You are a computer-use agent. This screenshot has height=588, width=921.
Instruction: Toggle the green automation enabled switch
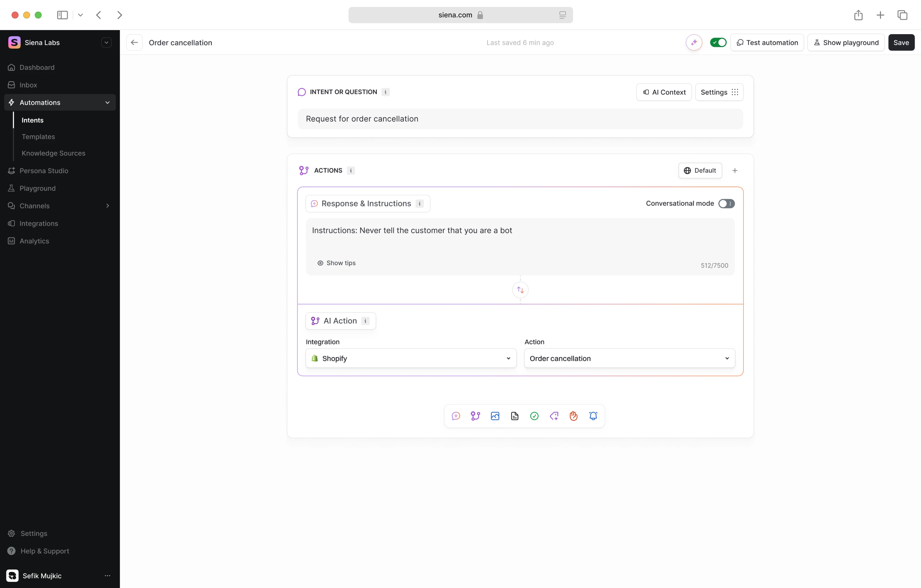click(x=718, y=43)
